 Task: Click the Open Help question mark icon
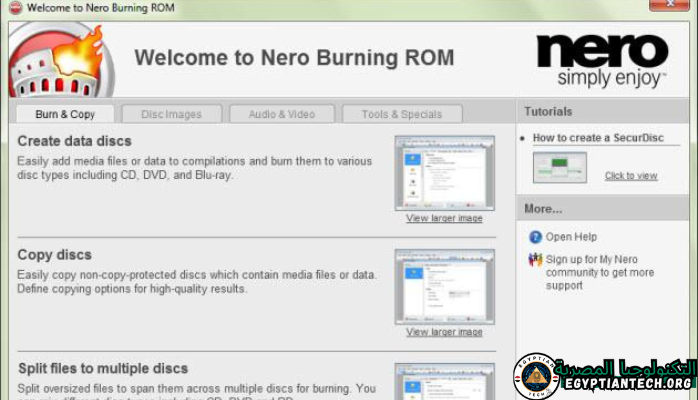[535, 237]
